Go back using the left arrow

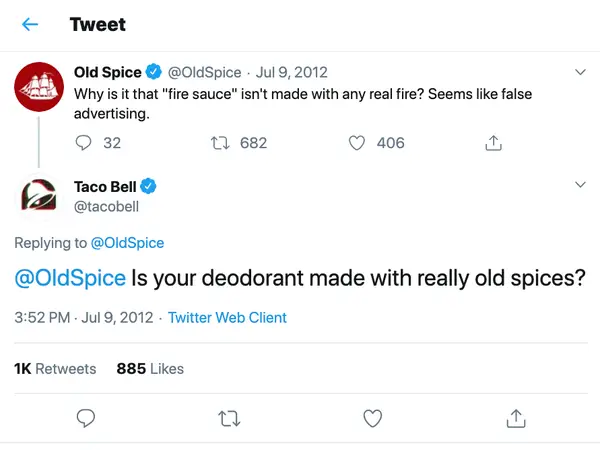(30, 25)
